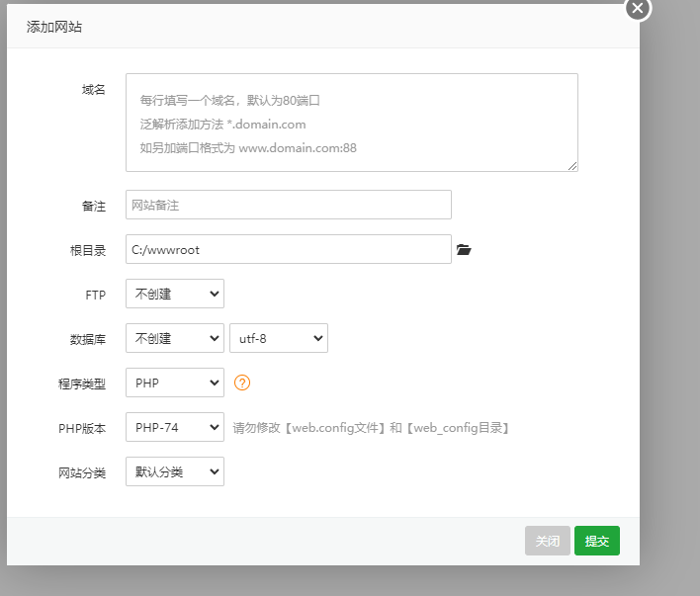Screen dimensions: 700x596
Task: Click orange help icon next to PHP
Action: pyautogui.click(x=242, y=383)
